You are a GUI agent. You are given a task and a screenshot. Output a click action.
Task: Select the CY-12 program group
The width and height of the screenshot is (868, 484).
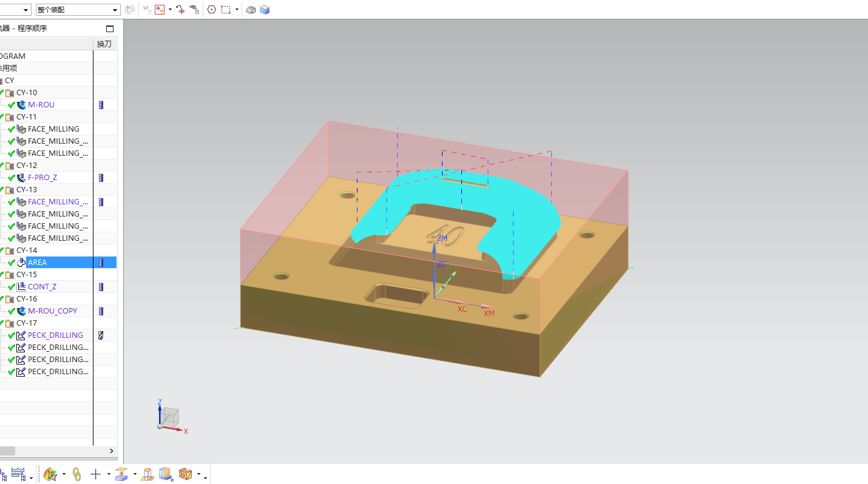[27, 166]
